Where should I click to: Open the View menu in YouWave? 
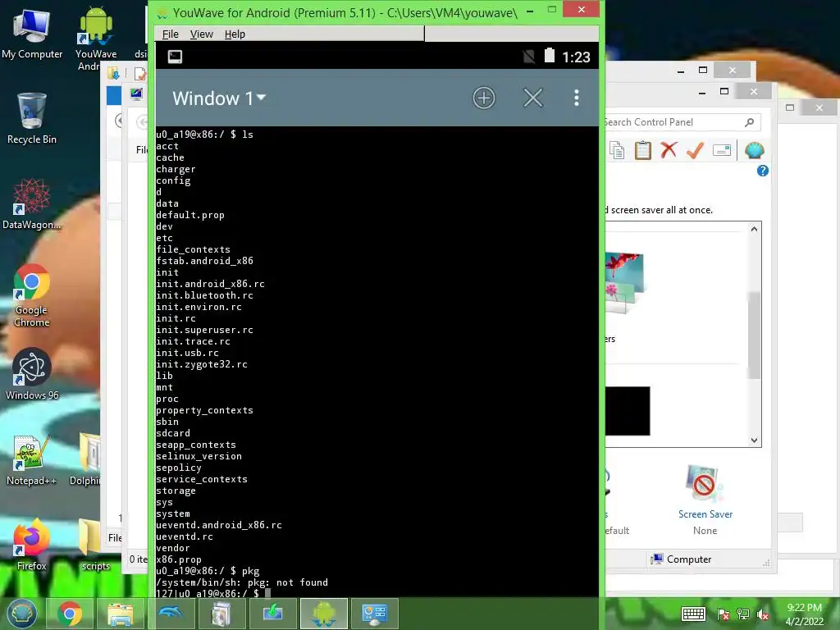(x=202, y=34)
